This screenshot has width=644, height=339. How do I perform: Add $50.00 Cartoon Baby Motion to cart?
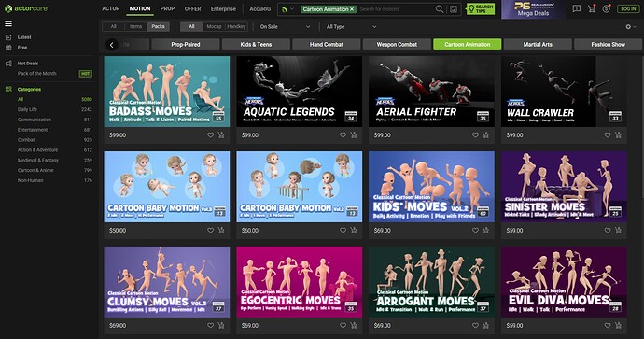click(x=221, y=231)
